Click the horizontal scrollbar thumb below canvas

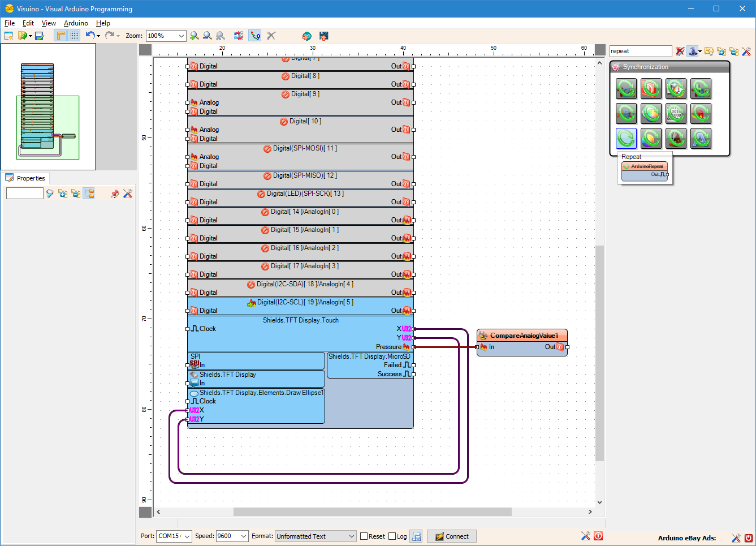tap(372, 511)
